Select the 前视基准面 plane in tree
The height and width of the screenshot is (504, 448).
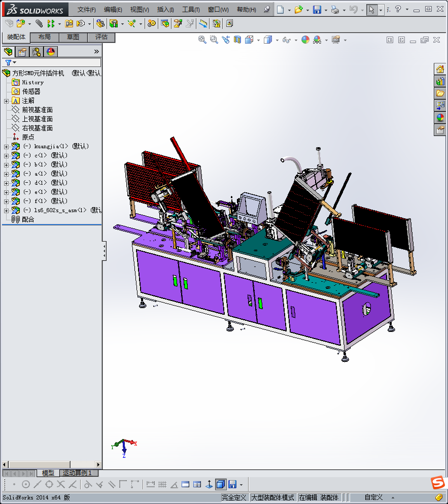37,110
